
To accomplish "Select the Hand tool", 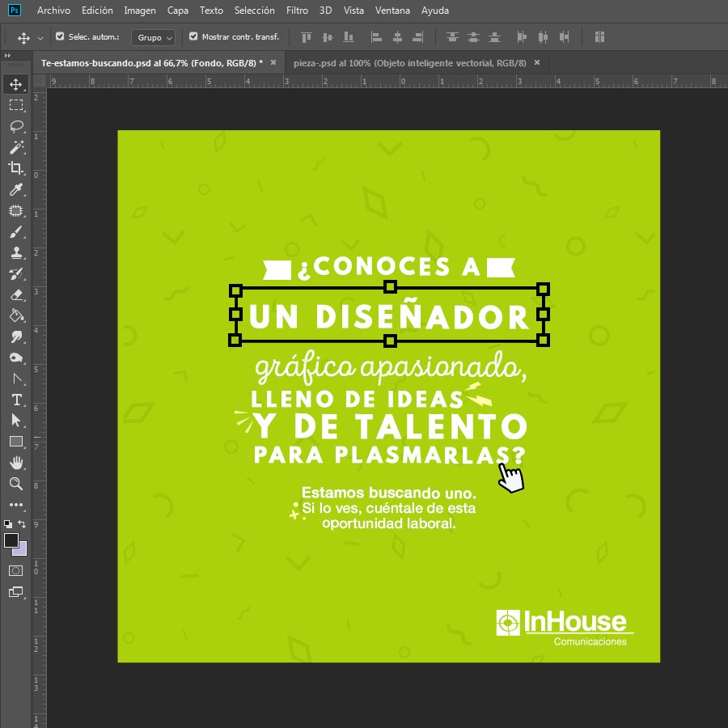I will 16,463.
